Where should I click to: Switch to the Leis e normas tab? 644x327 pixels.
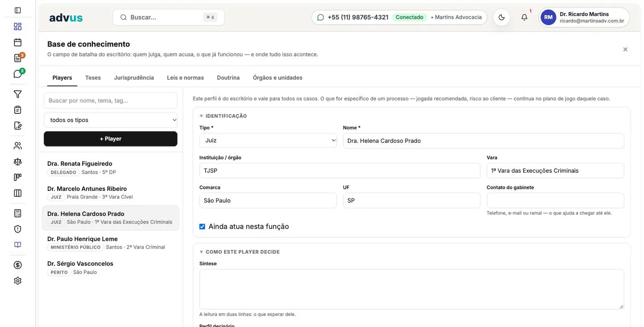coord(185,77)
